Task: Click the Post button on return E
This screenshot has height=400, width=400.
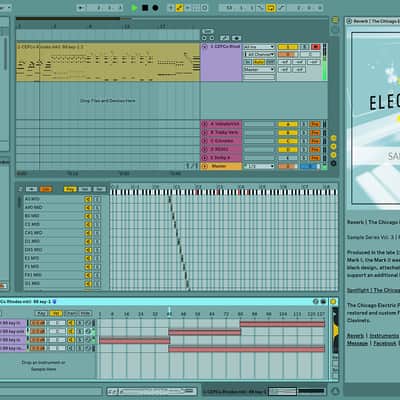Action: pyautogui.click(x=315, y=158)
